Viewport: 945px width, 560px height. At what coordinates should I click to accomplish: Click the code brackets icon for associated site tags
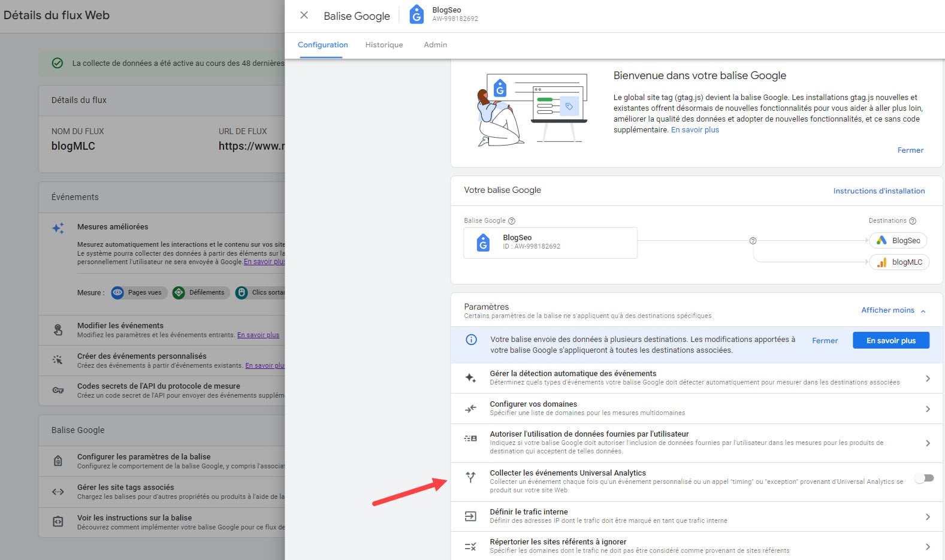point(58,492)
